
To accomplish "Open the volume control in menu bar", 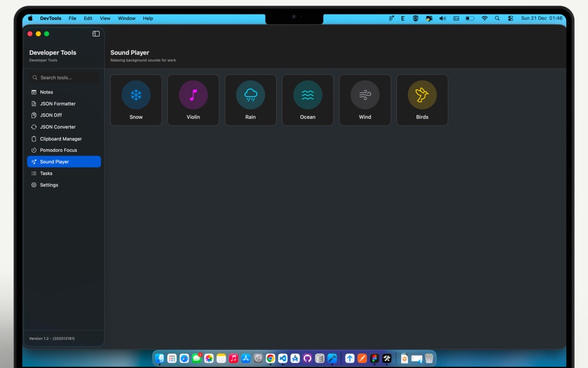I will [x=443, y=18].
